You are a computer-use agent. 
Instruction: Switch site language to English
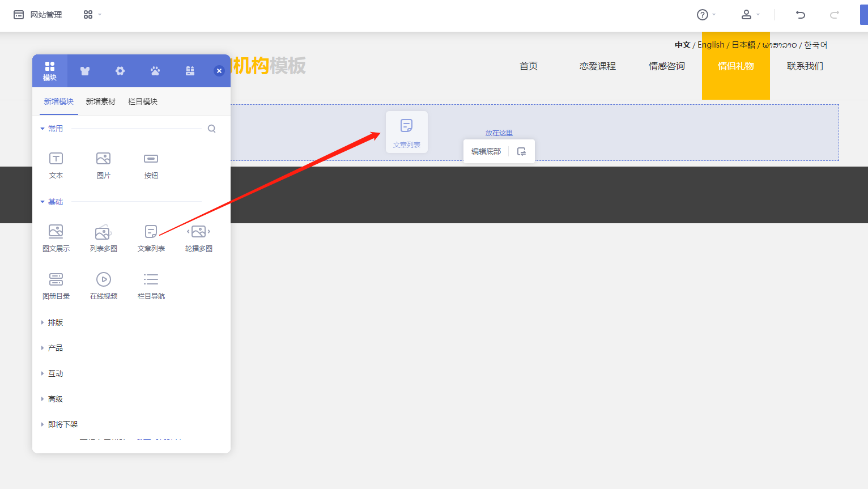click(711, 45)
